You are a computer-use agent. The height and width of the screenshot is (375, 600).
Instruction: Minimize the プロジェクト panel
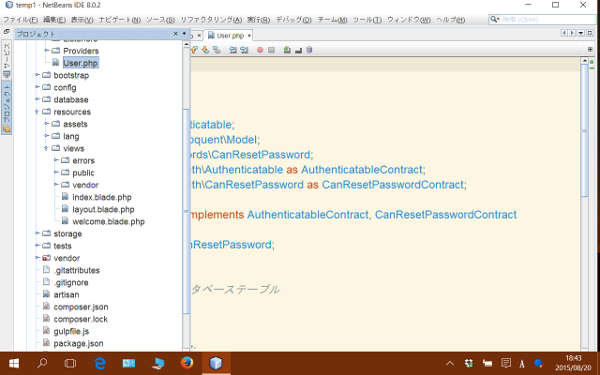click(184, 34)
